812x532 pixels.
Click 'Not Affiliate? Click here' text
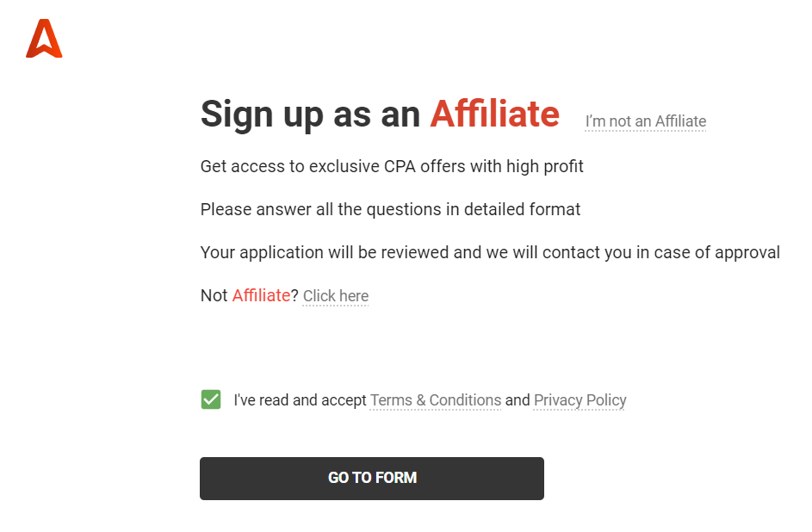pos(284,295)
